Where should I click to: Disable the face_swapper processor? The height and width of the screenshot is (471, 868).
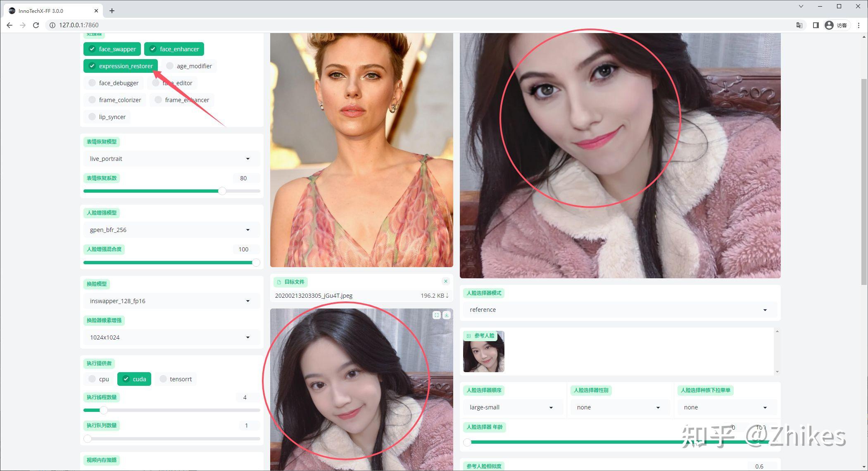pyautogui.click(x=112, y=49)
